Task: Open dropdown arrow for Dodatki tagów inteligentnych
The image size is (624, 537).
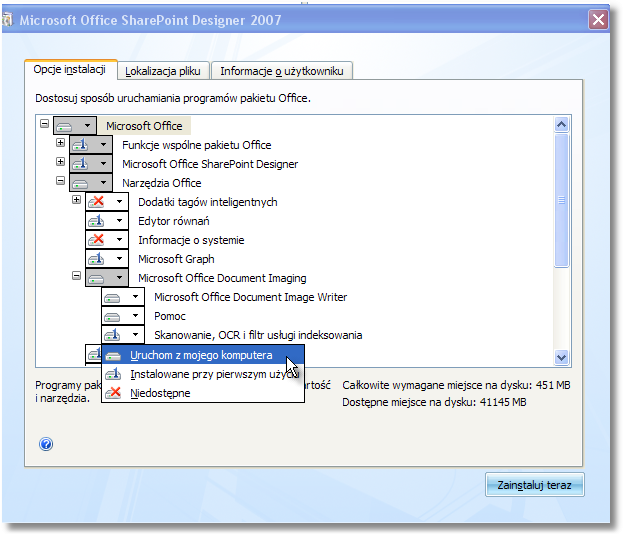Action: point(119,202)
